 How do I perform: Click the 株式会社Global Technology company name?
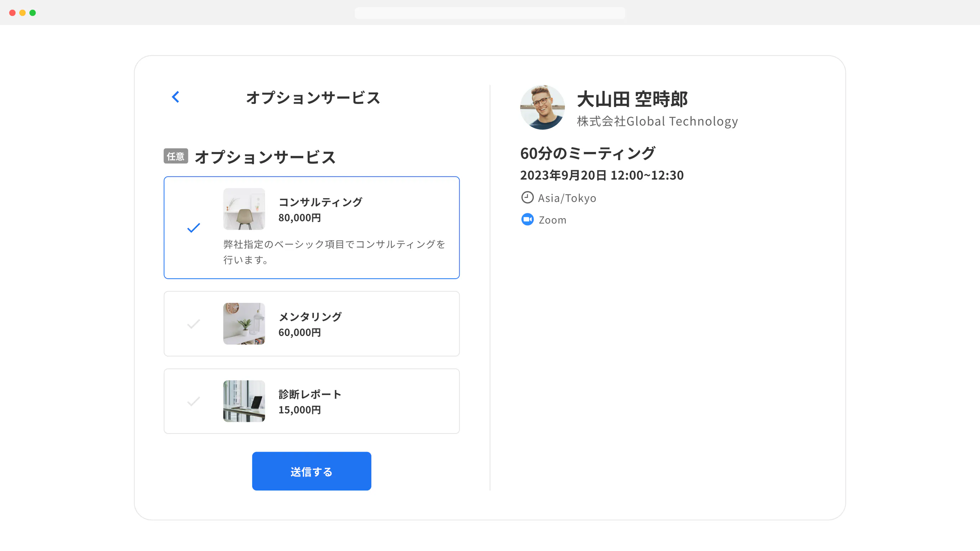(657, 121)
